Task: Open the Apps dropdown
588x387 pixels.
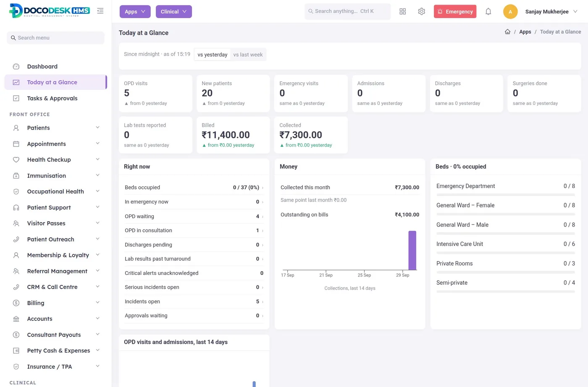Action: click(x=135, y=12)
